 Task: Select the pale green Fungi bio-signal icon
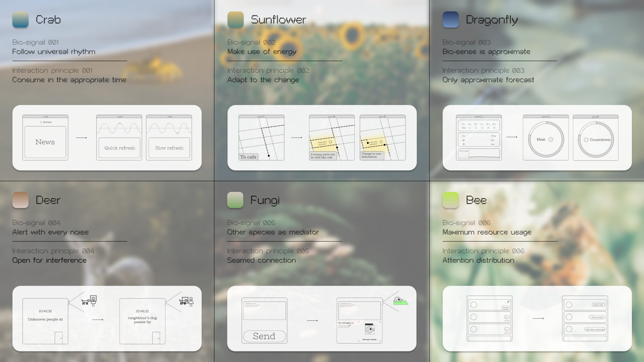(234, 200)
